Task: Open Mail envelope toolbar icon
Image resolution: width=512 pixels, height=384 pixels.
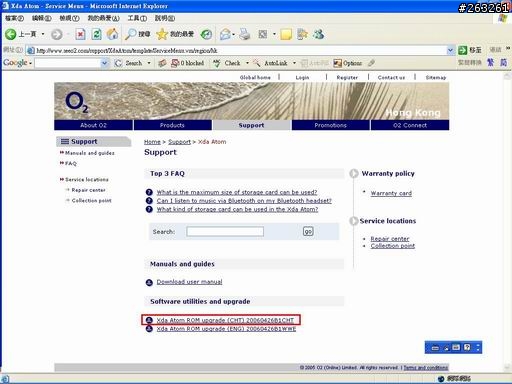Action: pos(225,34)
